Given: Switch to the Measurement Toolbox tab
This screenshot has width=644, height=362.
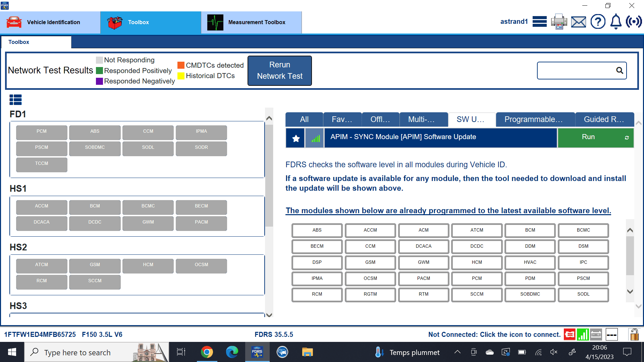Looking at the screenshot, I should [x=252, y=22].
